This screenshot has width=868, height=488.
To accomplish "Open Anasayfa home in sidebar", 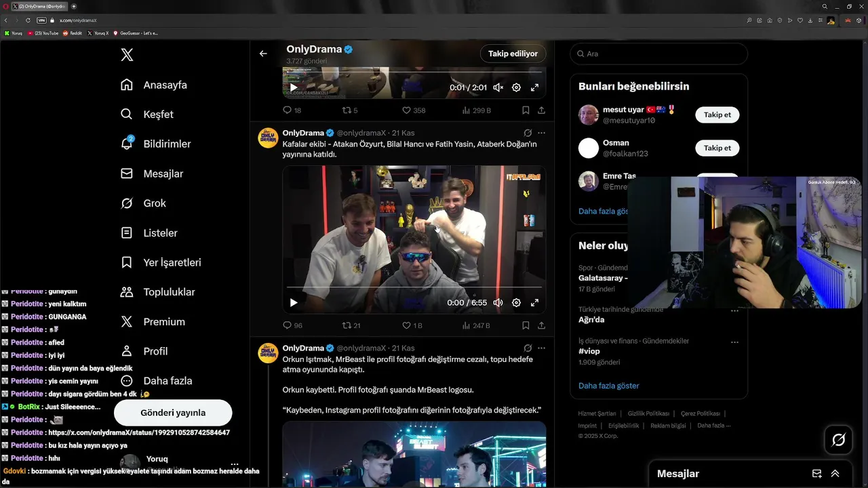I will point(153,85).
